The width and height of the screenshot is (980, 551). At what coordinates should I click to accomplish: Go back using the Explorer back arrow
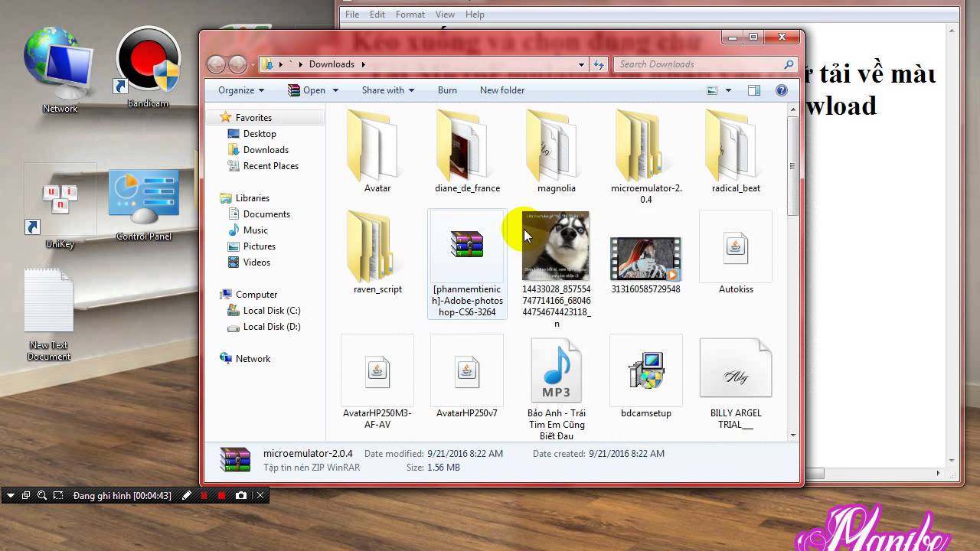(x=216, y=64)
